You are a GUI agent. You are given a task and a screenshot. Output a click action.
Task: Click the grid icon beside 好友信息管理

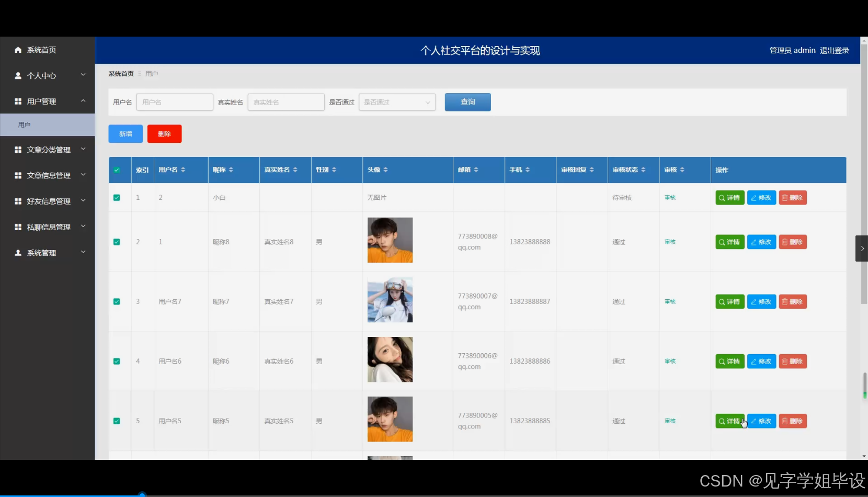(18, 201)
